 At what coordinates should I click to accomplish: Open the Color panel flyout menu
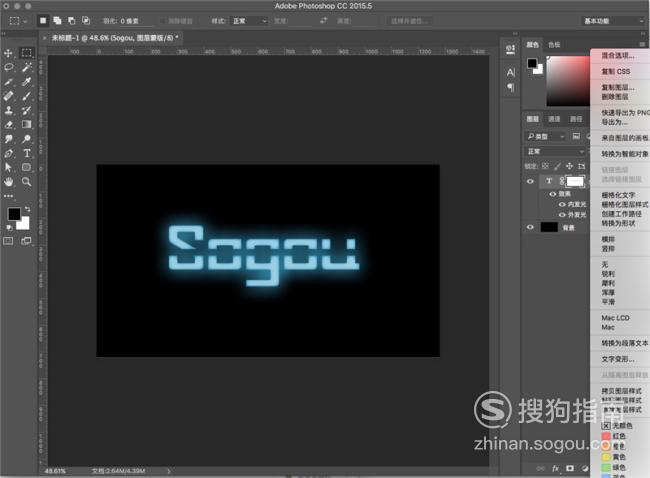(642, 44)
